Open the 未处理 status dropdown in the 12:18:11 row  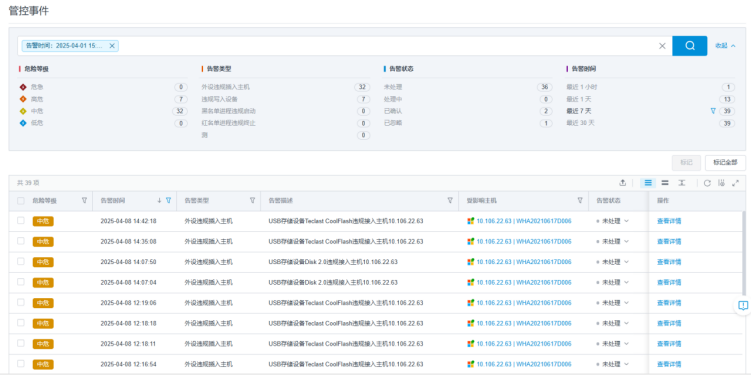[x=612, y=343]
